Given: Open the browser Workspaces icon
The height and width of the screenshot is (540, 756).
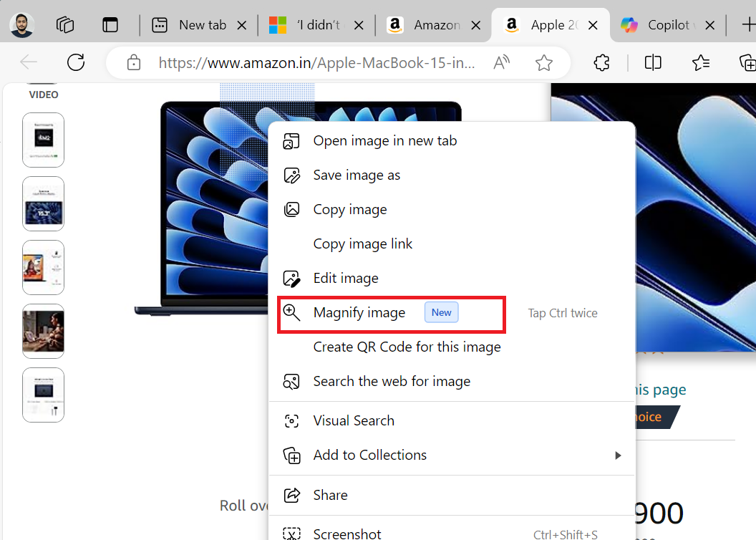Looking at the screenshot, I should click(64, 24).
